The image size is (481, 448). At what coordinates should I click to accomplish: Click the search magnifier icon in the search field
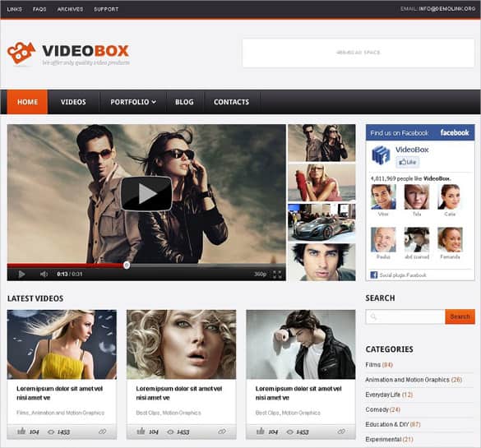373,316
